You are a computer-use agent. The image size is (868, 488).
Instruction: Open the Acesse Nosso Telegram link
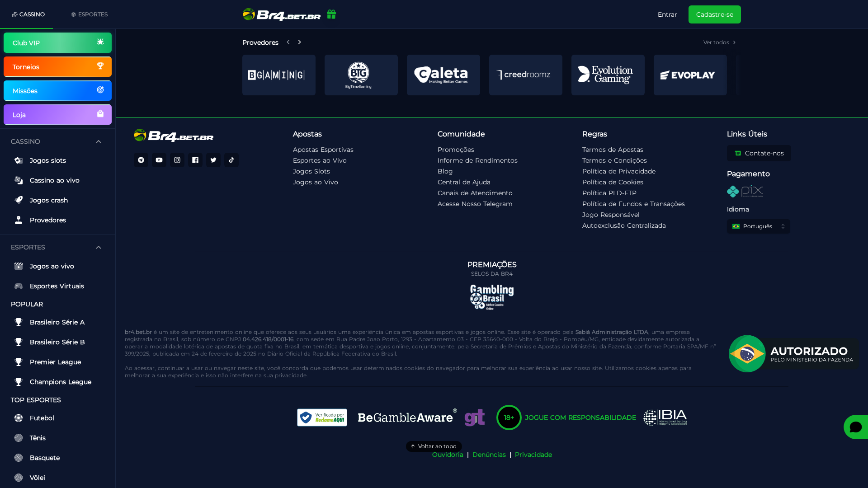click(x=475, y=204)
